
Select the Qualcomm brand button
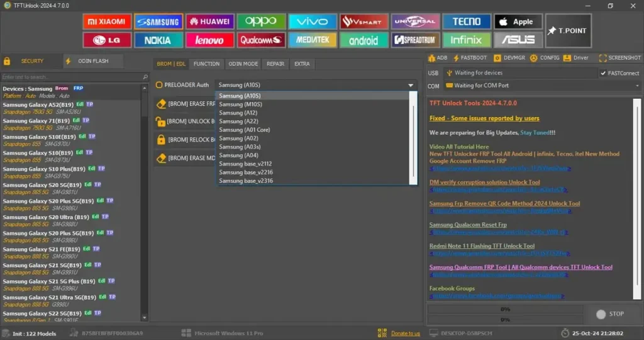pos(261,40)
